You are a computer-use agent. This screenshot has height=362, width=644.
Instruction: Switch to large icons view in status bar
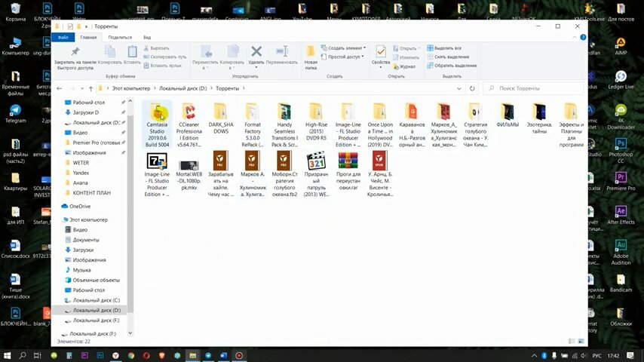point(581,341)
